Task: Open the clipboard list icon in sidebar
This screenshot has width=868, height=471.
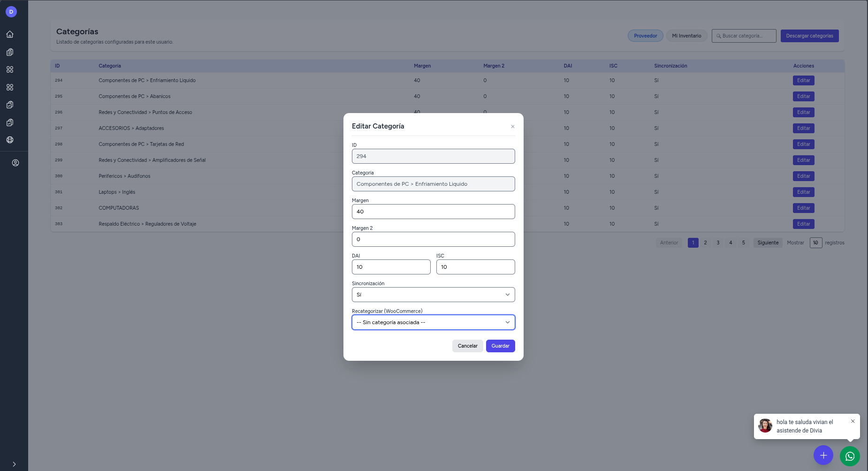Action: click(10, 52)
